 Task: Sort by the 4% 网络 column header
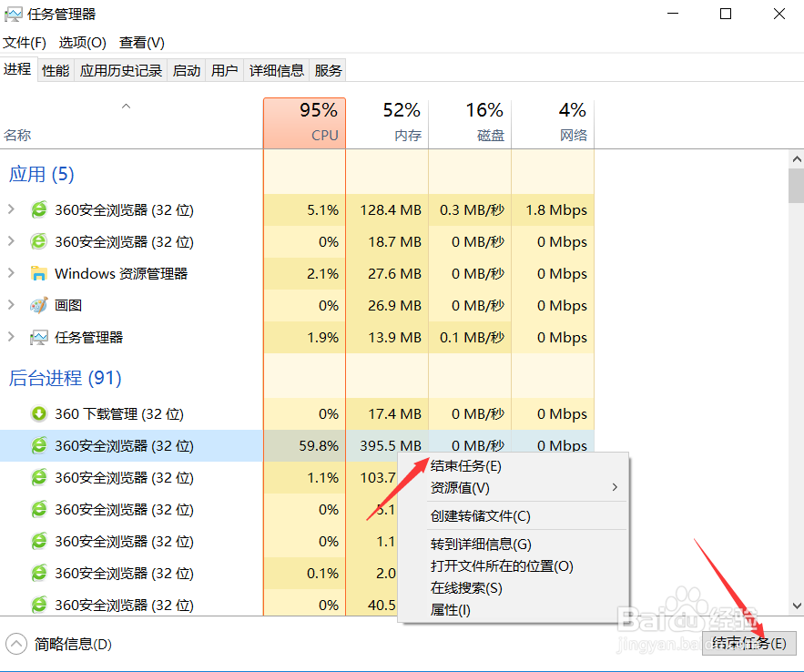pos(553,123)
